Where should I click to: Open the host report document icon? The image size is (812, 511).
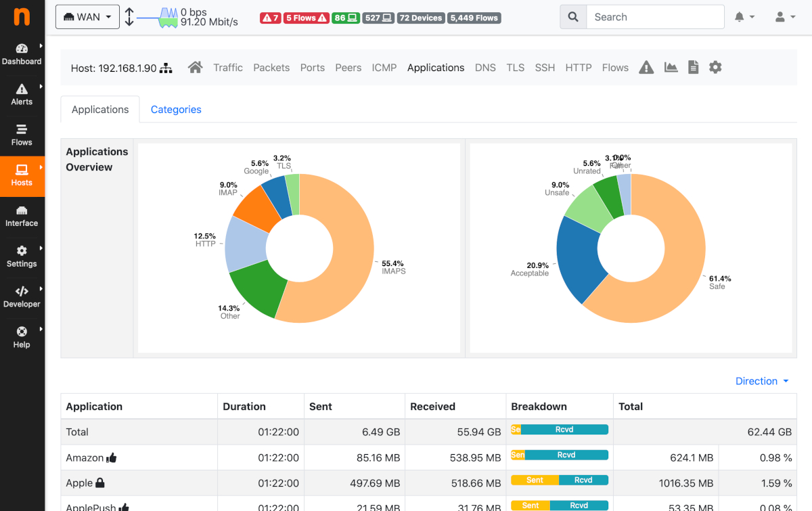point(693,67)
